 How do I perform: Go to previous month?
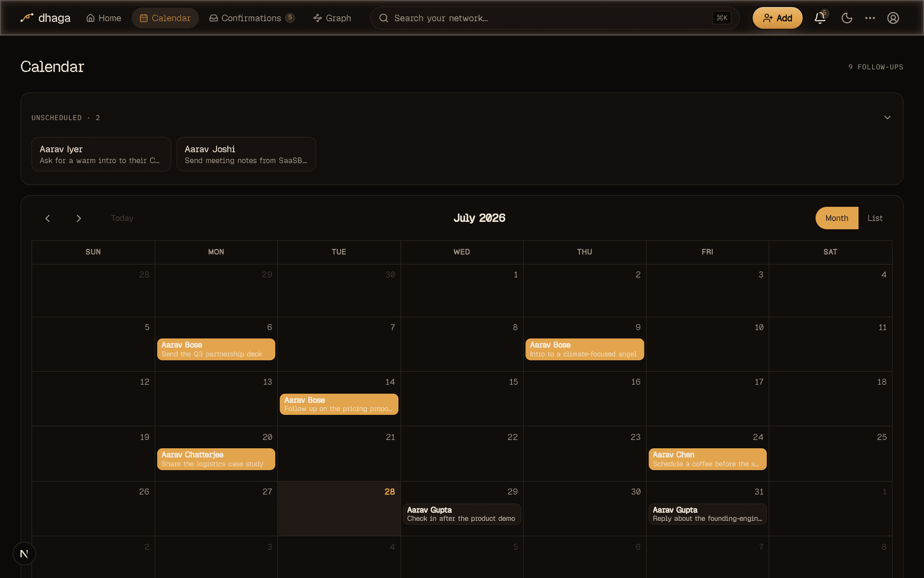[x=47, y=218]
